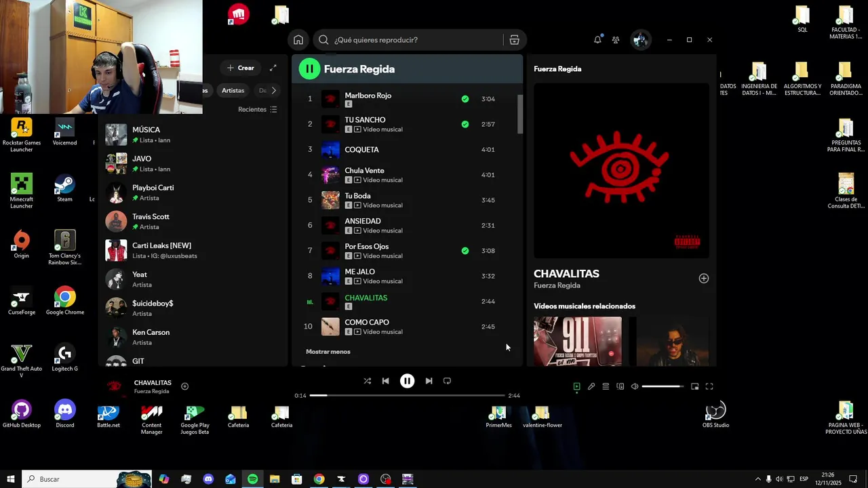Image resolution: width=868 pixels, height=488 pixels.
Task: Select the ME JALO track row
Action: point(407,276)
